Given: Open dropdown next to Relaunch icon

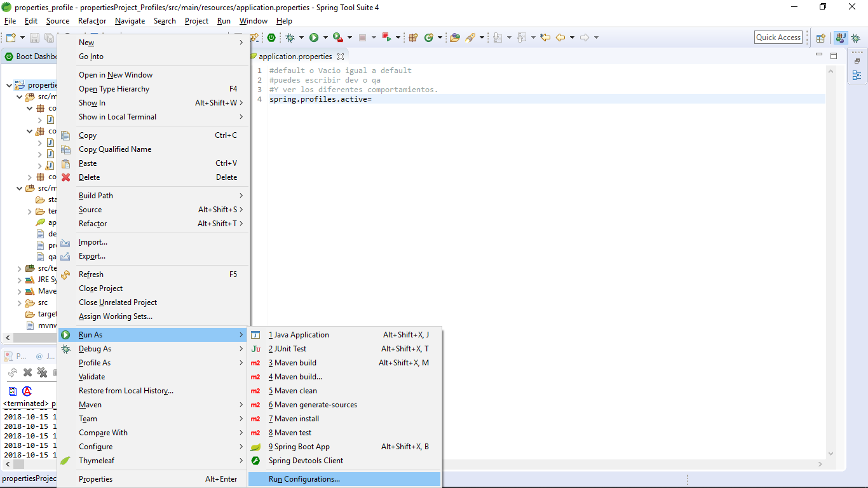Looking at the screenshot, I should [398, 37].
